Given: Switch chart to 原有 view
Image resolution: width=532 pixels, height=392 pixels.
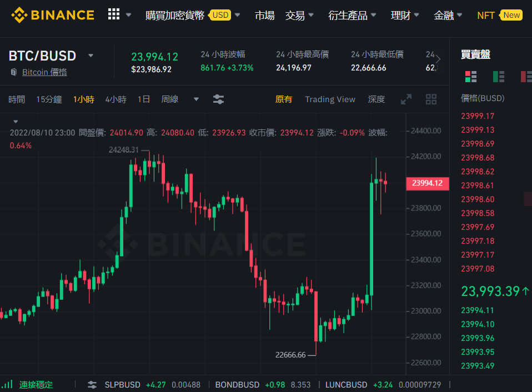Looking at the screenshot, I should (284, 99).
